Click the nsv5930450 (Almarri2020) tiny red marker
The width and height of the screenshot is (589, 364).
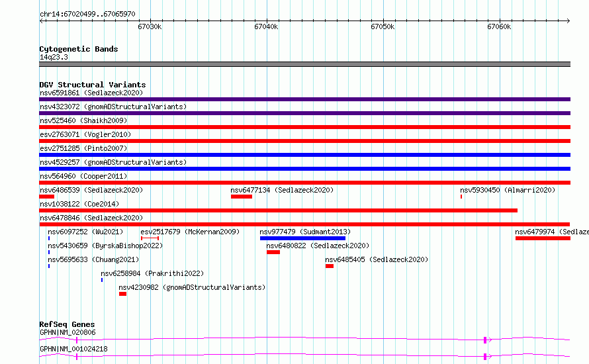tap(461, 197)
